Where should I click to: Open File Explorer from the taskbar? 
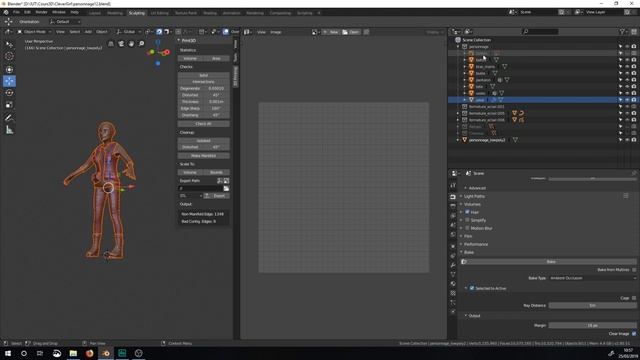coord(73,353)
